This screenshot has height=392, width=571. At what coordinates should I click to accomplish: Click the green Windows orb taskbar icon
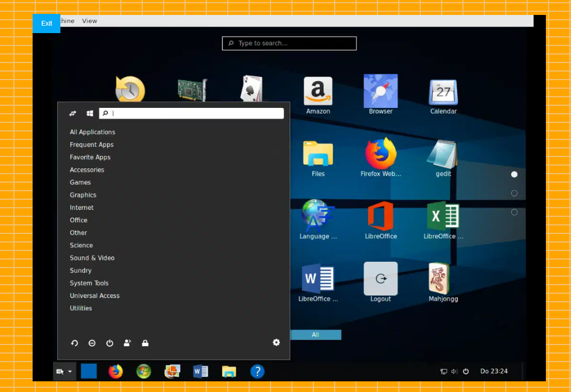coord(144,371)
